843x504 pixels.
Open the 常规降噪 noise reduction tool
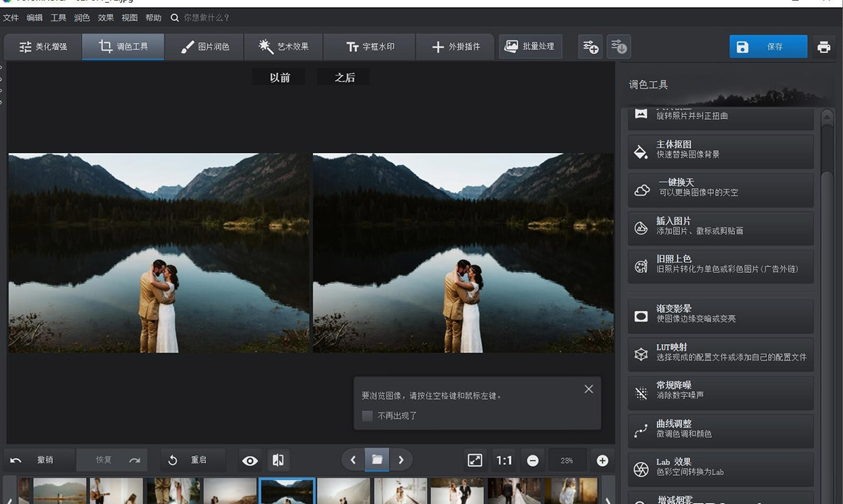720,392
